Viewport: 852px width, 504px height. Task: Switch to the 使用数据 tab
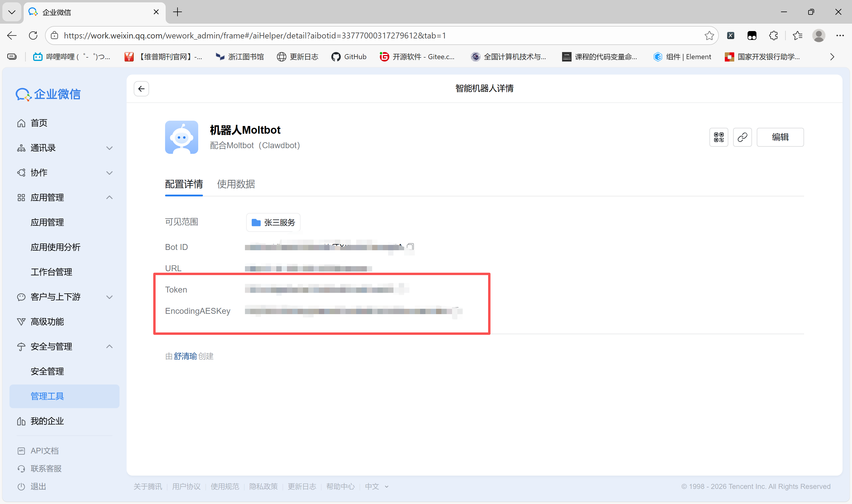click(236, 184)
